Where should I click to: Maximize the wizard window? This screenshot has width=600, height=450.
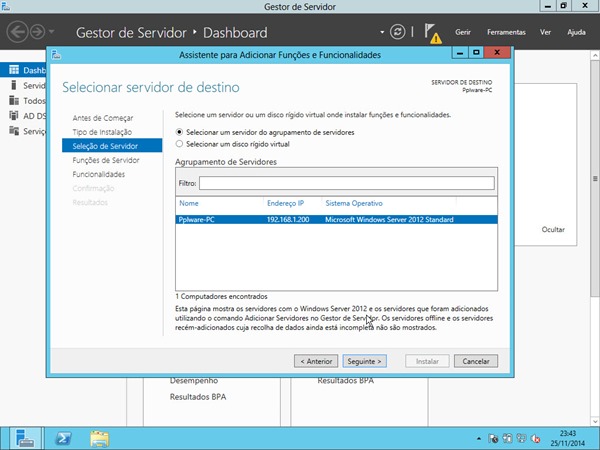coord(476,52)
